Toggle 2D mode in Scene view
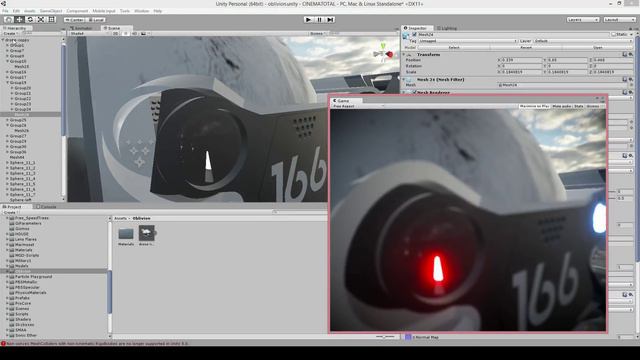 [116, 33]
